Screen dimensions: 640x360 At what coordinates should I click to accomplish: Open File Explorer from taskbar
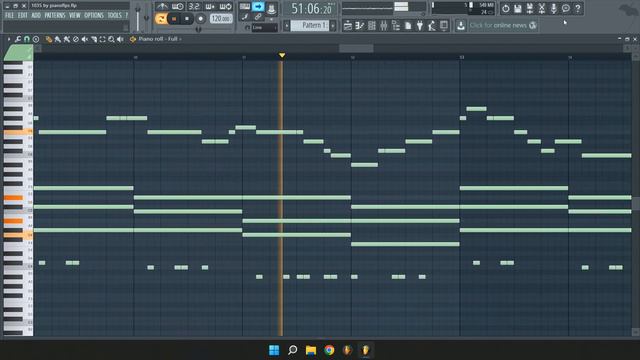click(311, 350)
